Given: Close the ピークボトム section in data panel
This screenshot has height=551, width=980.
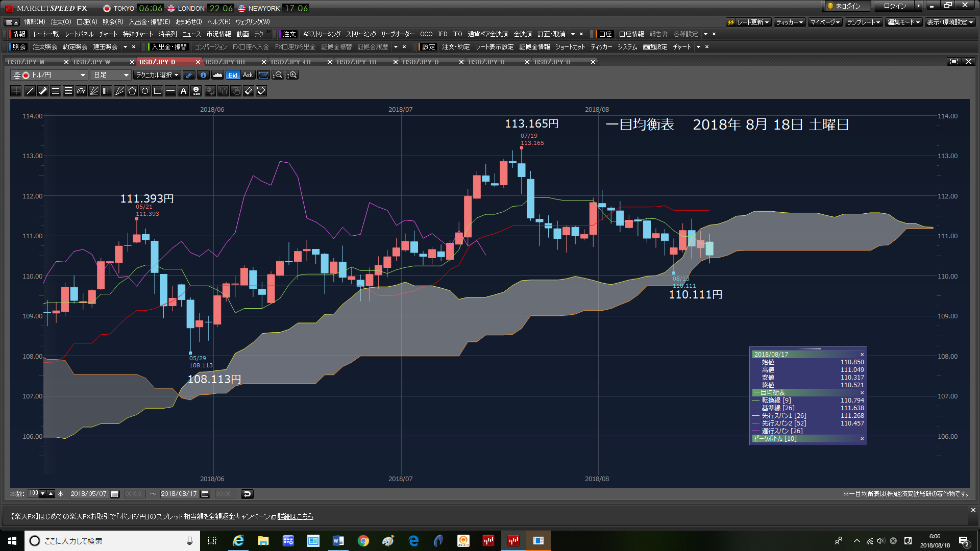Looking at the screenshot, I should pos(862,439).
